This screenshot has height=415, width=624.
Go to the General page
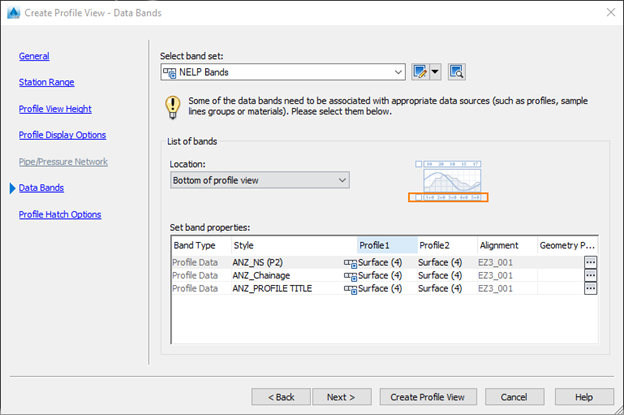[x=34, y=57]
